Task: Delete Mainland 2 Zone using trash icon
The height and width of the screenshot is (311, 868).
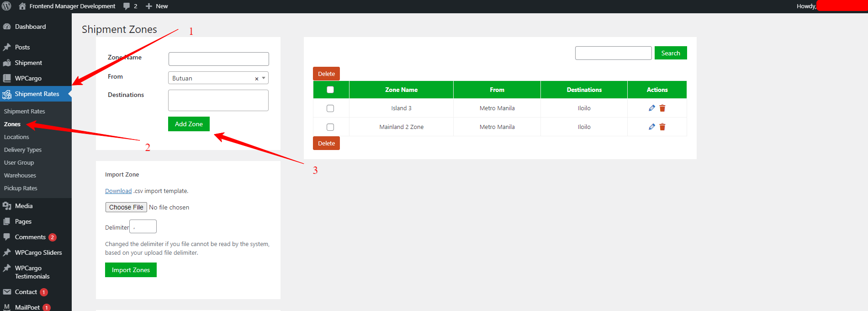Action: (x=662, y=127)
